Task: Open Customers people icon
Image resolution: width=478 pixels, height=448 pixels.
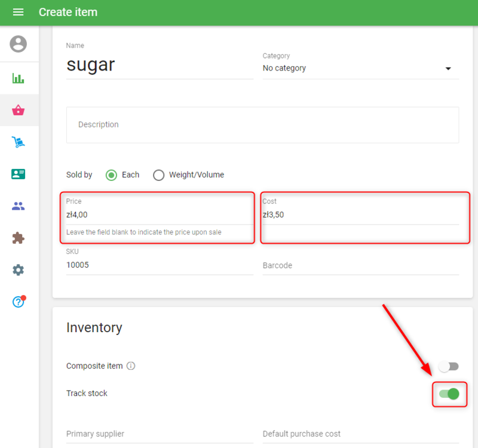Action: point(19,206)
